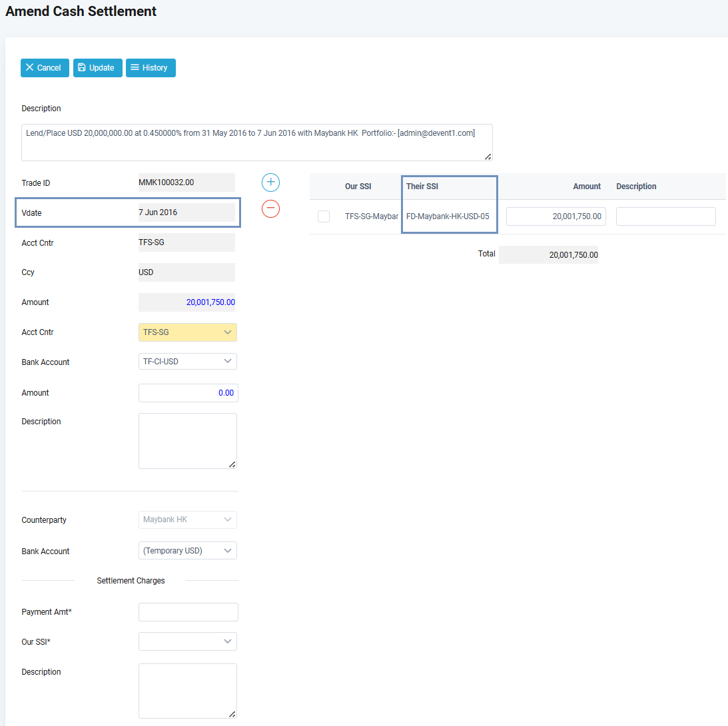
Task: Click the Amend Cash Settlement page title
Action: 81,11
